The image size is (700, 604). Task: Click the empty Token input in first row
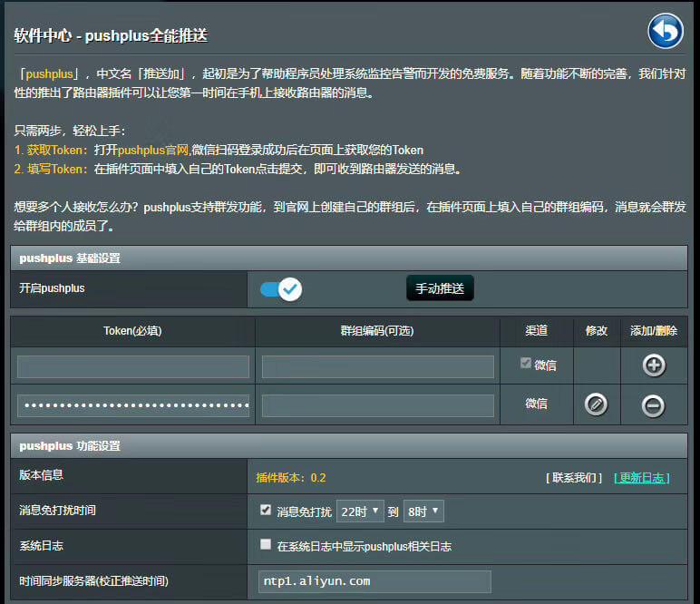click(133, 366)
